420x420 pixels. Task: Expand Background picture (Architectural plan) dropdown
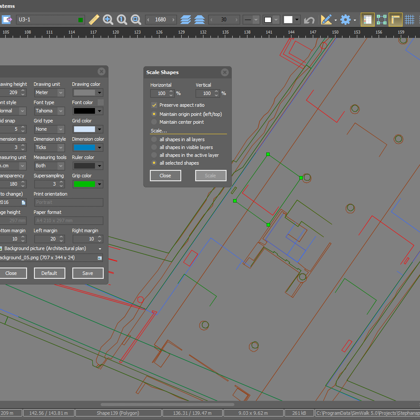100,249
